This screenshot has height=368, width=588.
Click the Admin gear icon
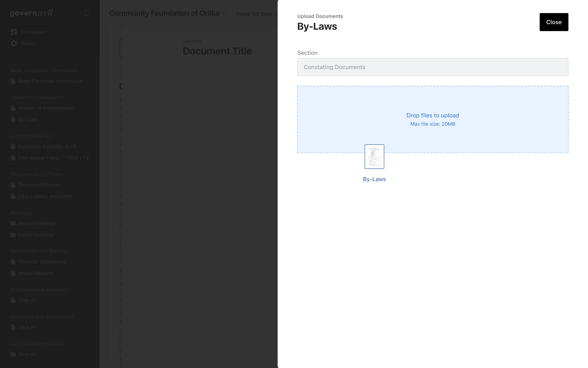14,44
